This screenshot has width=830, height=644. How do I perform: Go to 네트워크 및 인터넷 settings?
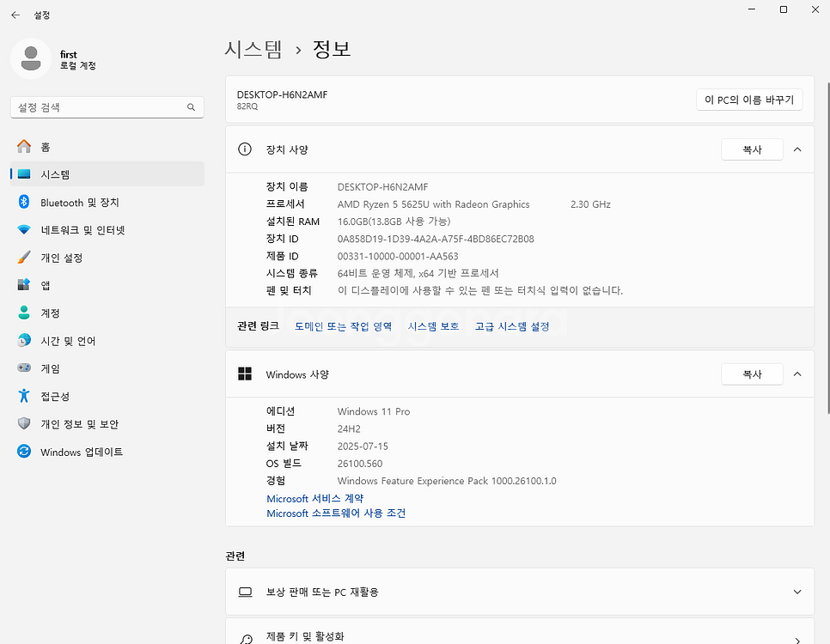[107, 229]
